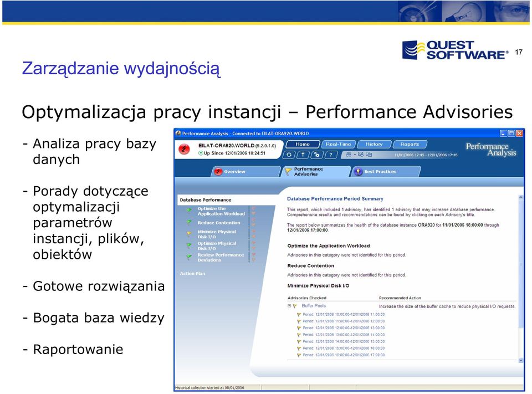
Task: Open Reduce Contention in the sidebar
Action: 219,223
